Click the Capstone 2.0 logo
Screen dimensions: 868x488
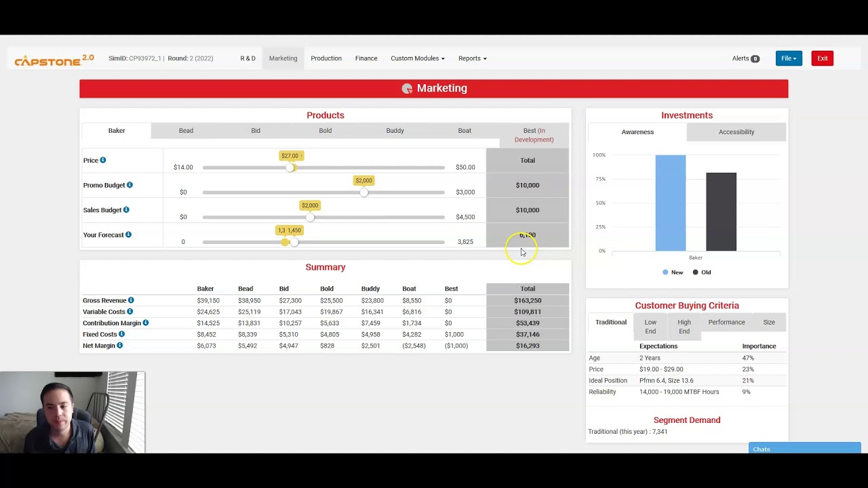tap(54, 60)
